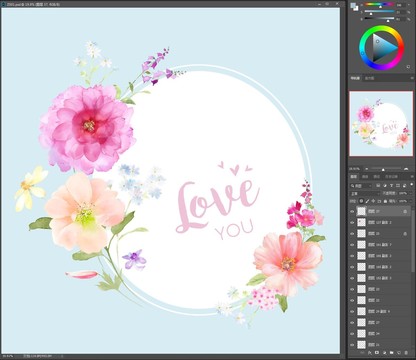The height and width of the screenshot is (360, 416).
Task: Click the layer fill value field
Action: (403, 201)
